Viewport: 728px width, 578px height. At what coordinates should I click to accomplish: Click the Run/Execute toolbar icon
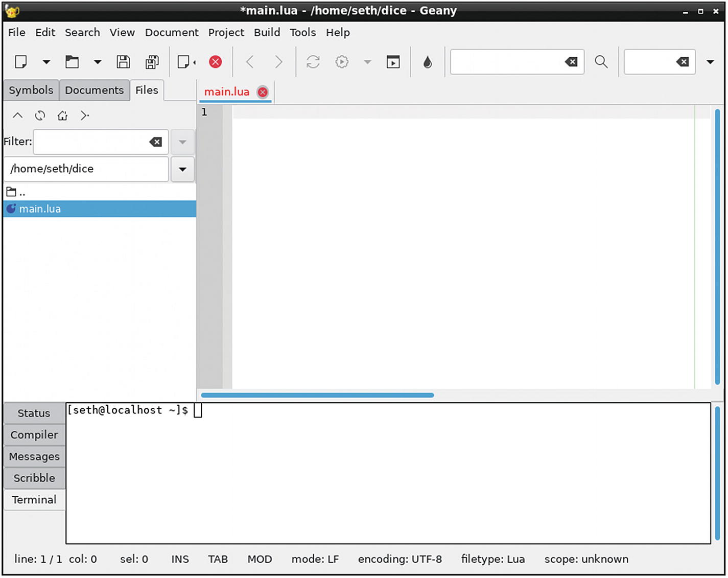click(x=393, y=62)
